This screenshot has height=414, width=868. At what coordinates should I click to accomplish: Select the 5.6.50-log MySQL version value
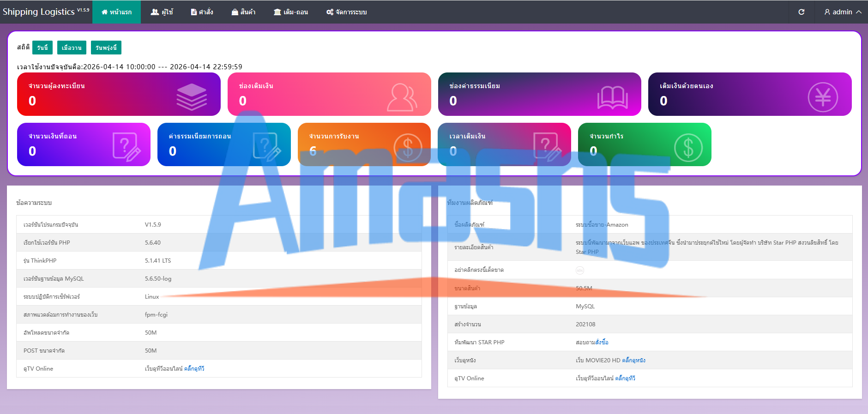(x=158, y=279)
